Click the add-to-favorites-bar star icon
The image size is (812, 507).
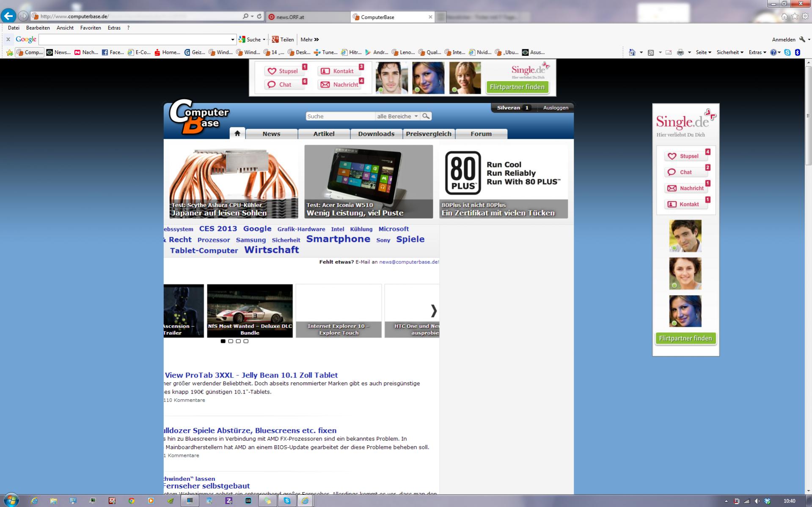[x=10, y=52]
